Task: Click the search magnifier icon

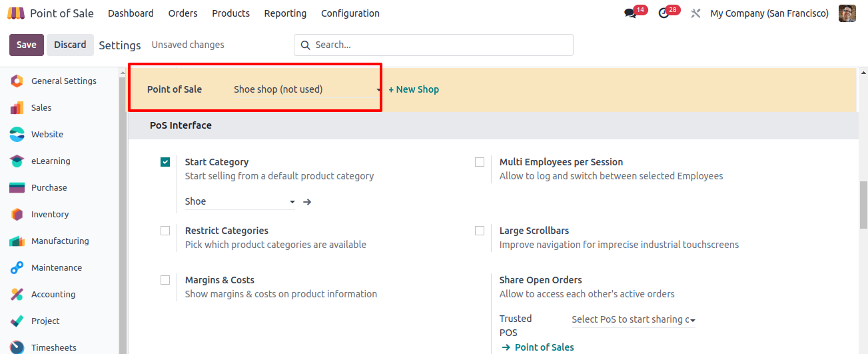Action: [x=306, y=45]
